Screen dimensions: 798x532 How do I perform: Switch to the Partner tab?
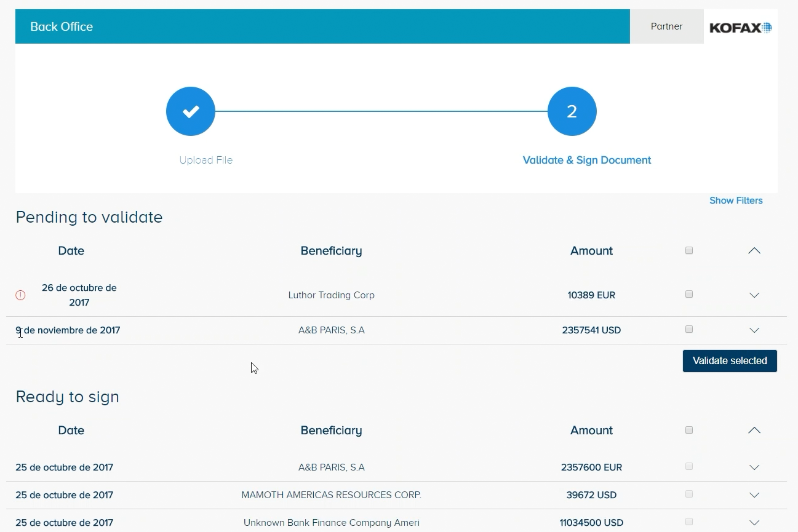[666, 26]
